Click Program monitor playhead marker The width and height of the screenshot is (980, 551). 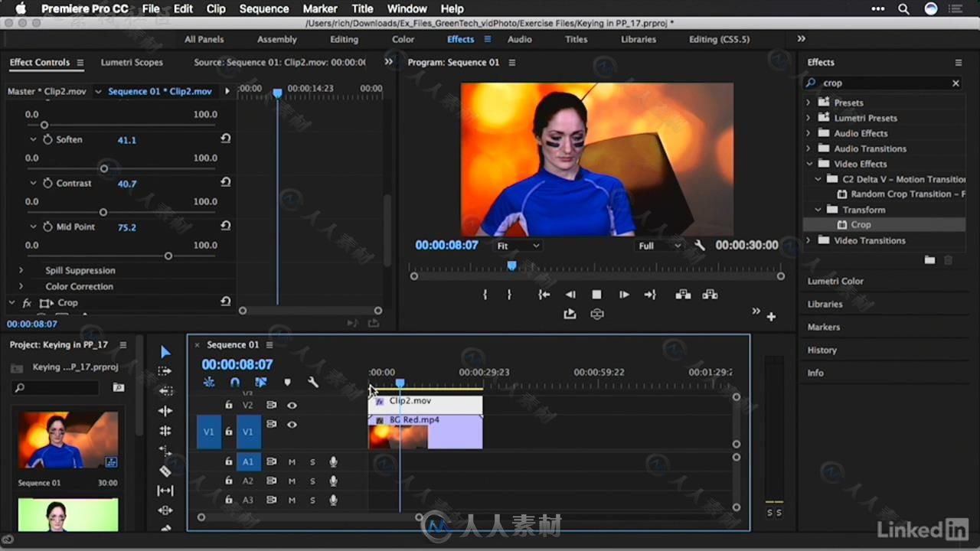coord(511,266)
